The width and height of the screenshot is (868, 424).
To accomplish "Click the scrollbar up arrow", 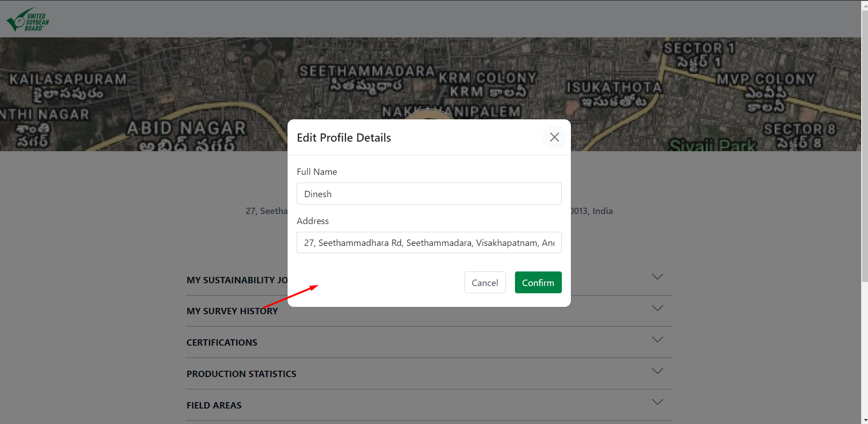I will pos(864,4).
